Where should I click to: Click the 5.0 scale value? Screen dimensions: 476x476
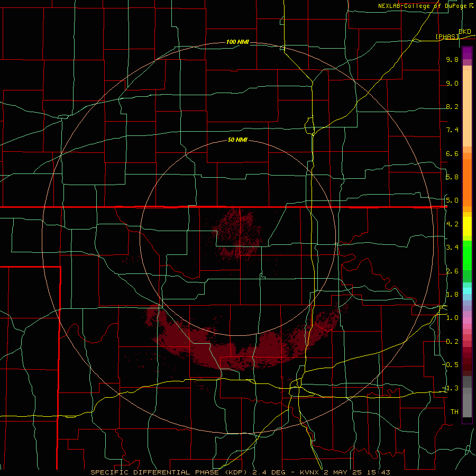tap(452, 200)
